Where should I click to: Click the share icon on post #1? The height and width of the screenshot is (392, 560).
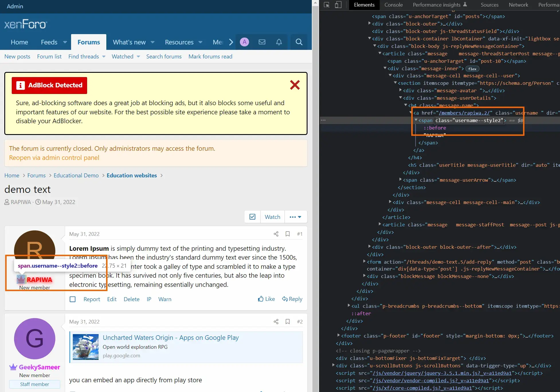[275, 234]
